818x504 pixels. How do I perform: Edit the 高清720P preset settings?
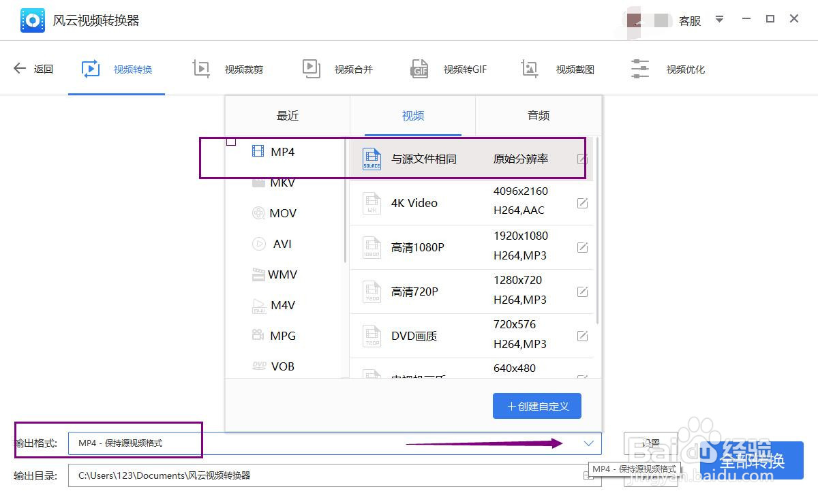(x=582, y=292)
